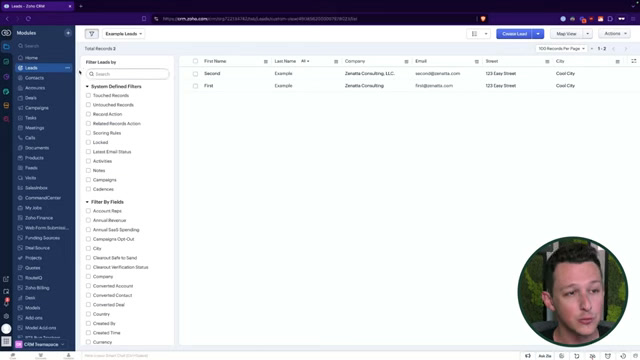The image size is (640, 360).
Task: Select the row checkbox for Second Example
Action: coord(195,74)
